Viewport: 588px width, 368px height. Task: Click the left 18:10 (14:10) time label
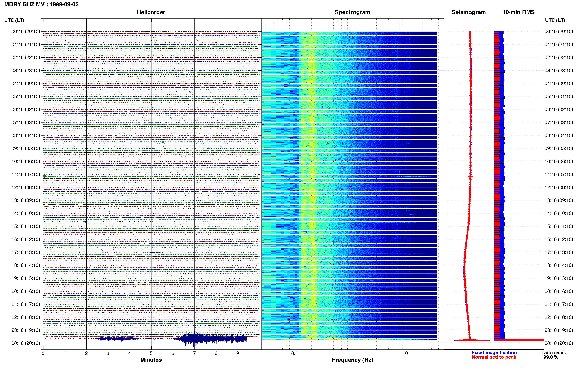(x=26, y=265)
